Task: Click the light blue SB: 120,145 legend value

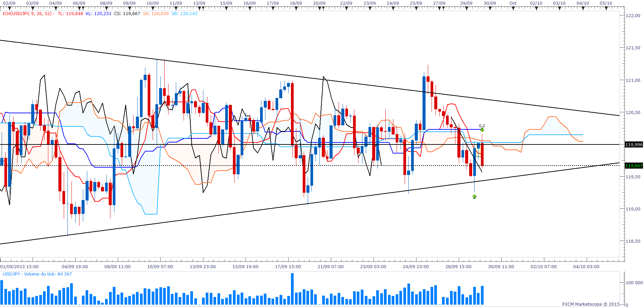Action: pos(185,14)
